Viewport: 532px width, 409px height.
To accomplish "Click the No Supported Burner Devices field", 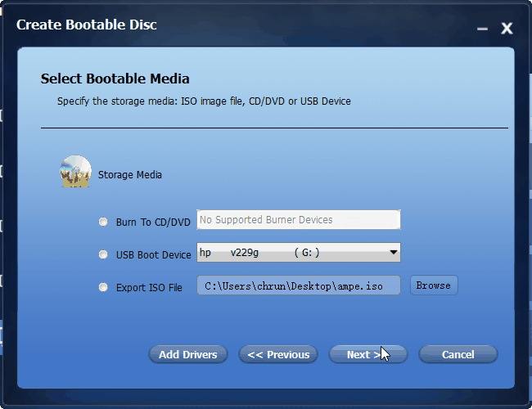I will tap(299, 220).
